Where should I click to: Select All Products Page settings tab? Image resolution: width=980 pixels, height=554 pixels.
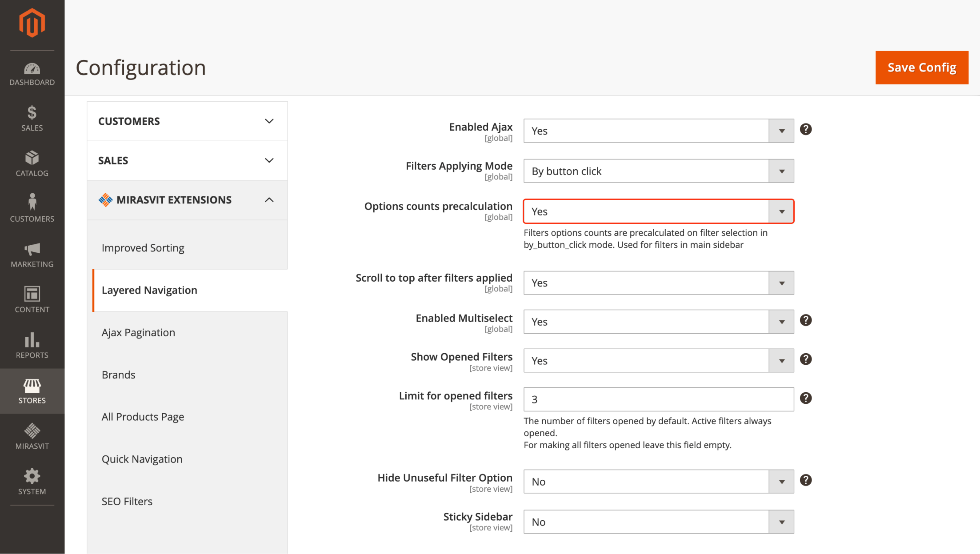coord(190,417)
